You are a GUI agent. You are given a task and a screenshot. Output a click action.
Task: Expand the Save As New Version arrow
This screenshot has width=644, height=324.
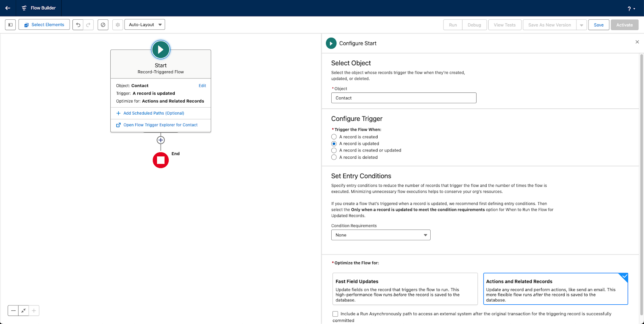pyautogui.click(x=581, y=25)
